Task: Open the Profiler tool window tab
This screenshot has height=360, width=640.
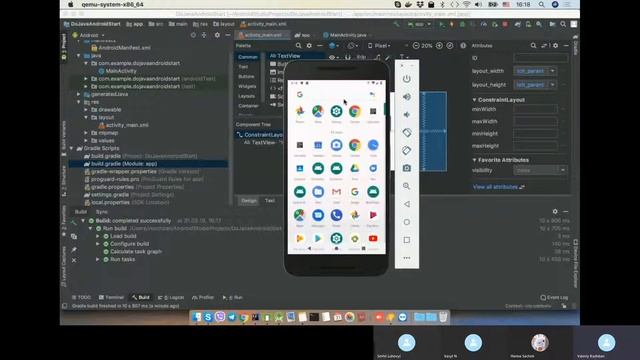Action: 203,298
